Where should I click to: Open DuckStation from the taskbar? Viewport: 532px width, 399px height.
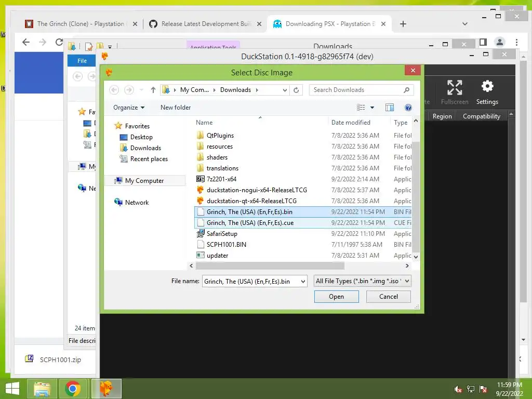click(107, 389)
